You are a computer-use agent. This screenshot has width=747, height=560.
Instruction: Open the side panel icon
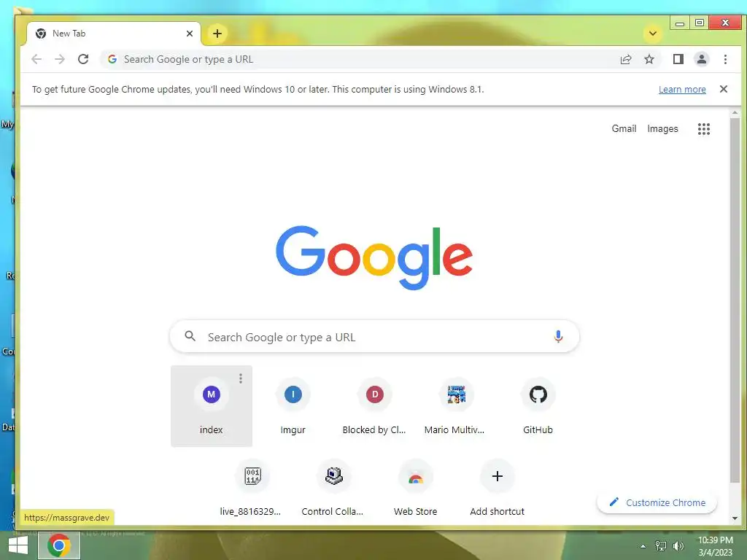pyautogui.click(x=678, y=59)
